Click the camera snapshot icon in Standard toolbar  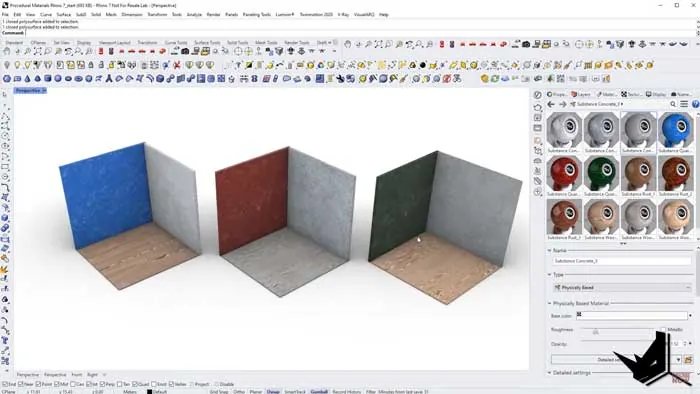(185, 52)
